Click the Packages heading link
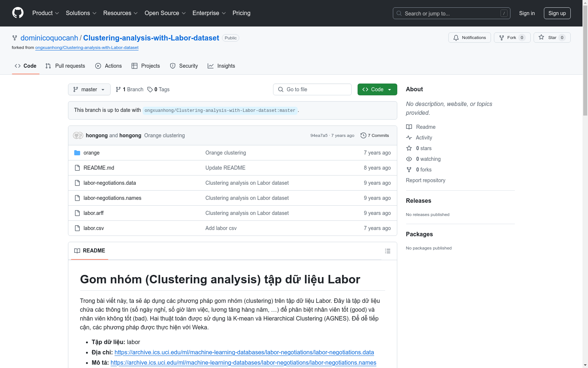Image resolution: width=588 pixels, height=368 pixels. tap(419, 234)
